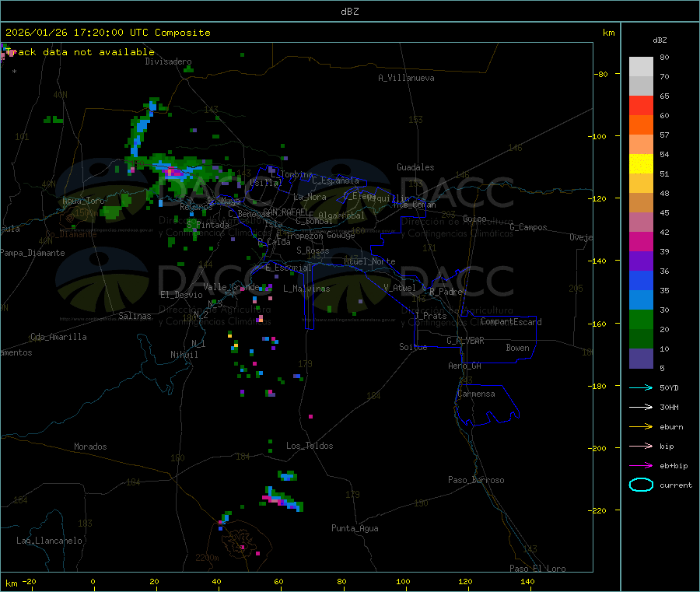The width and height of the screenshot is (700, 592).
Task: Click the Agua_Toro place label
Action: point(83,201)
